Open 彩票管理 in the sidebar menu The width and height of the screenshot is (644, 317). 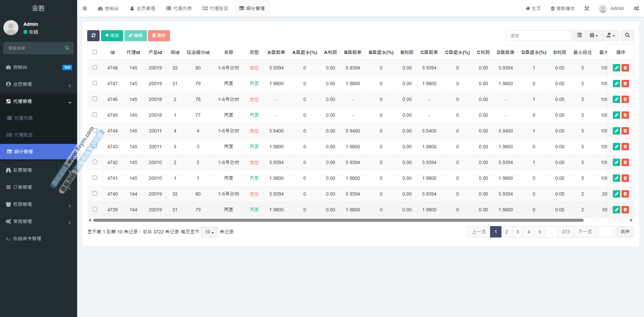[x=22, y=170]
